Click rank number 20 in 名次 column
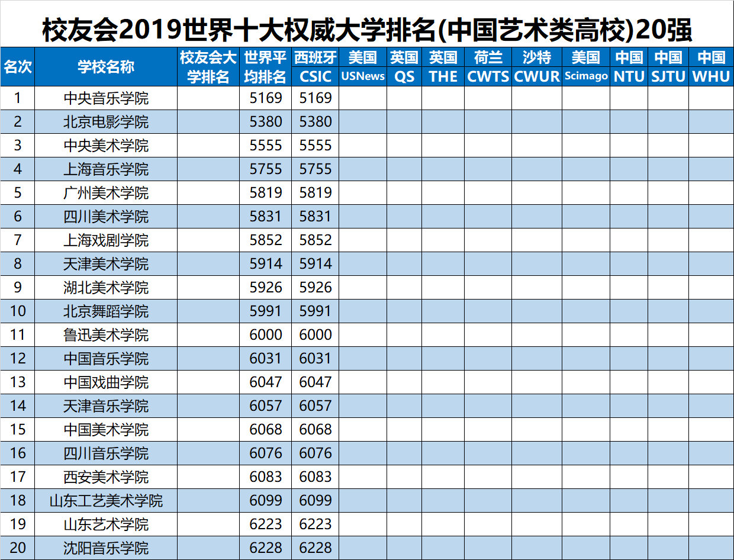Image resolution: width=734 pixels, height=560 pixels. click(18, 548)
